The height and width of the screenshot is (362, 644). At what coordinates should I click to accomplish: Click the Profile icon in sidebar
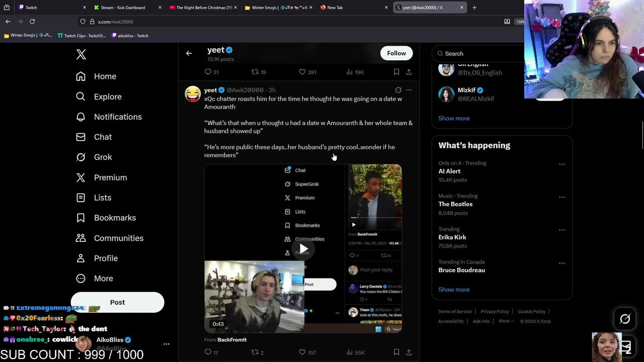coord(80,258)
